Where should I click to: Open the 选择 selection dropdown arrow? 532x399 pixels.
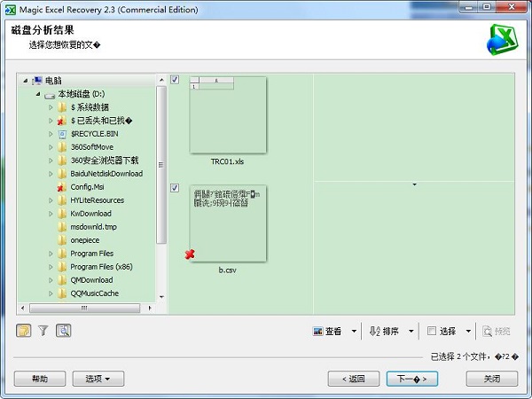tap(468, 331)
